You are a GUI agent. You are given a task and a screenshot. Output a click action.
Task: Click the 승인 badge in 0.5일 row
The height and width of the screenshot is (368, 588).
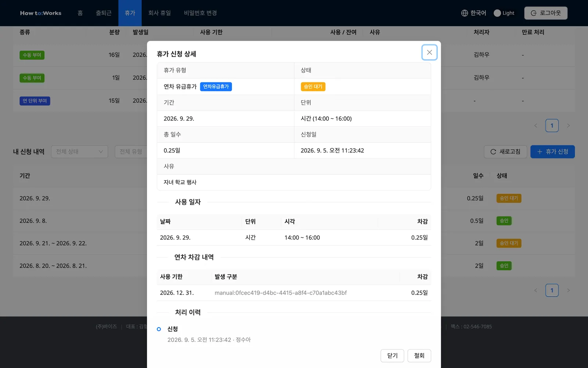[x=504, y=221]
